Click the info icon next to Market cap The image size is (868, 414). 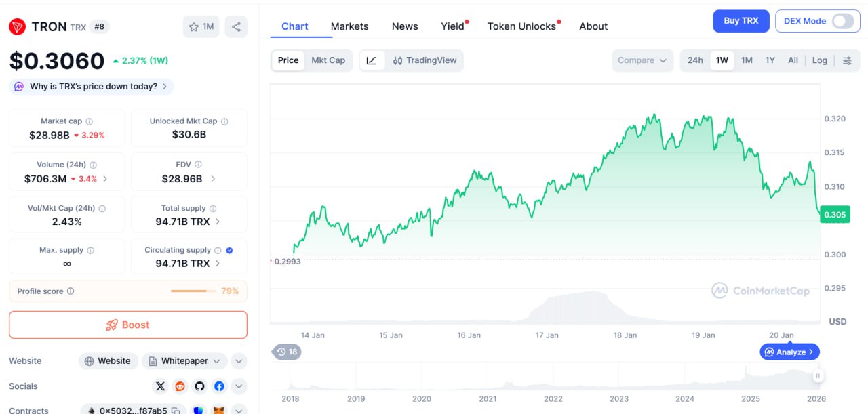pos(89,121)
